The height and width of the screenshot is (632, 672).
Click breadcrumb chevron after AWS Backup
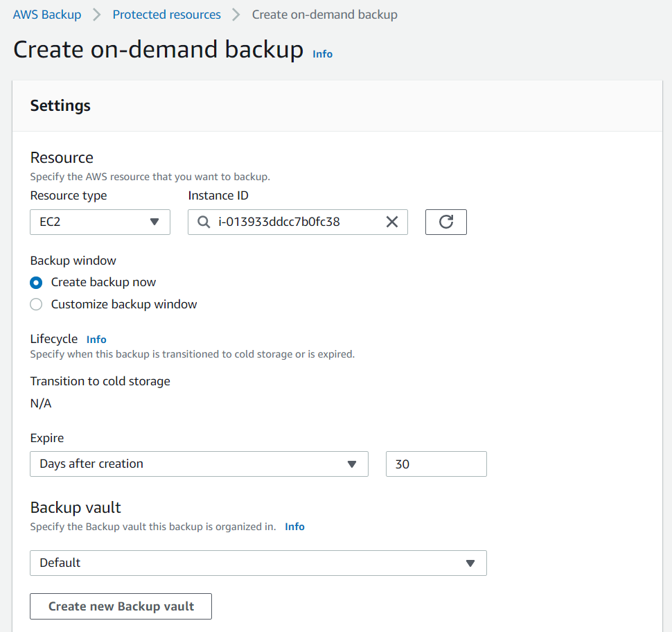[97, 15]
